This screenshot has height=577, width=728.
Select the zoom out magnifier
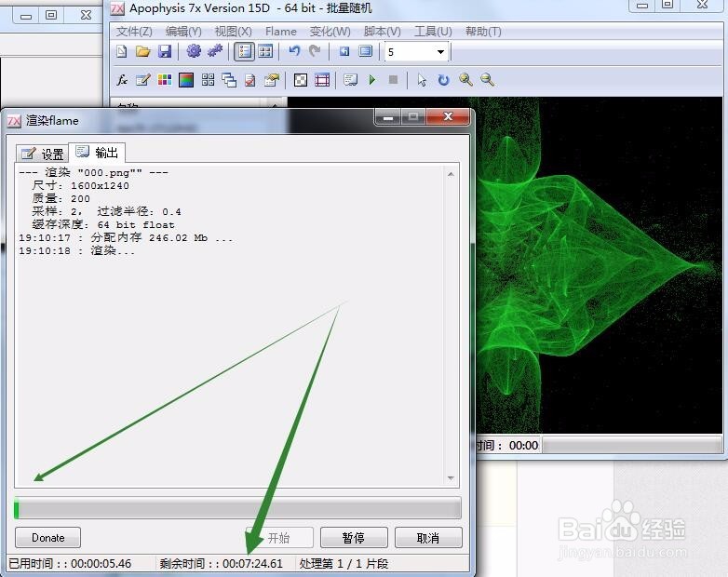click(x=487, y=80)
